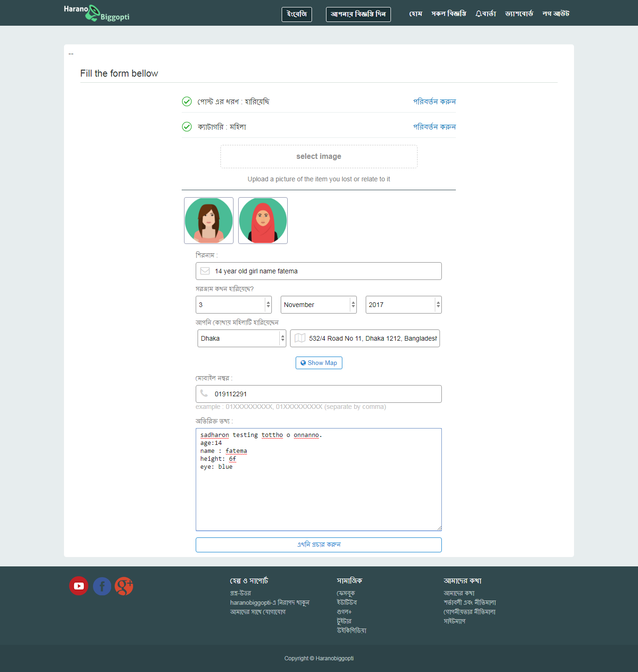This screenshot has width=638, height=672.
Task: Open the প্রশ্ন-উত্তর footer link
Action: tap(241, 593)
